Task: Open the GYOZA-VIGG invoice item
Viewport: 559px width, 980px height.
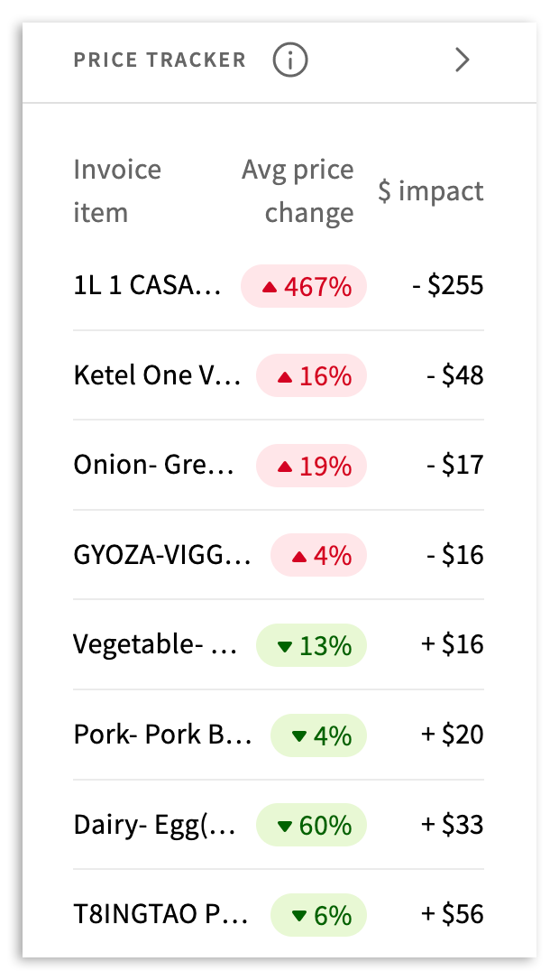Action: click(162, 555)
